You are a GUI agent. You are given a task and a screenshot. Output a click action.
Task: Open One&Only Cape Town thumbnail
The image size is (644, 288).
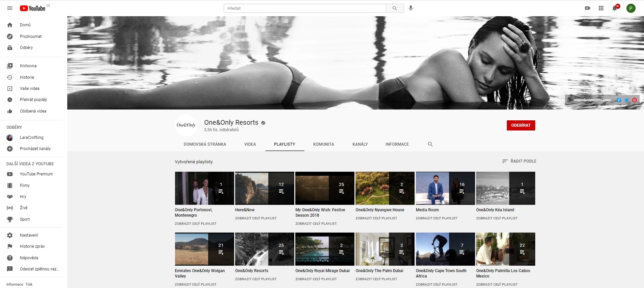tap(445, 249)
